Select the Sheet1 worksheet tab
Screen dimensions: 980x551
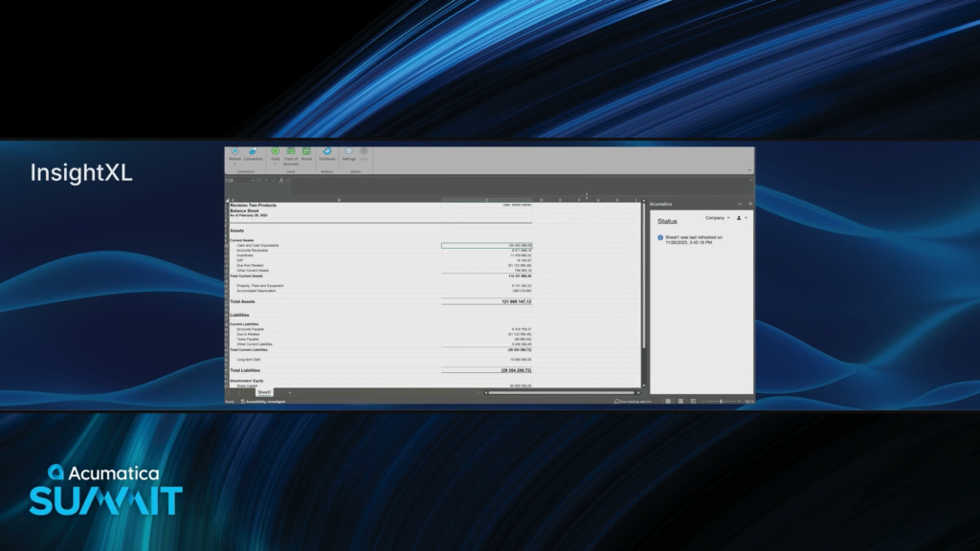(x=264, y=392)
